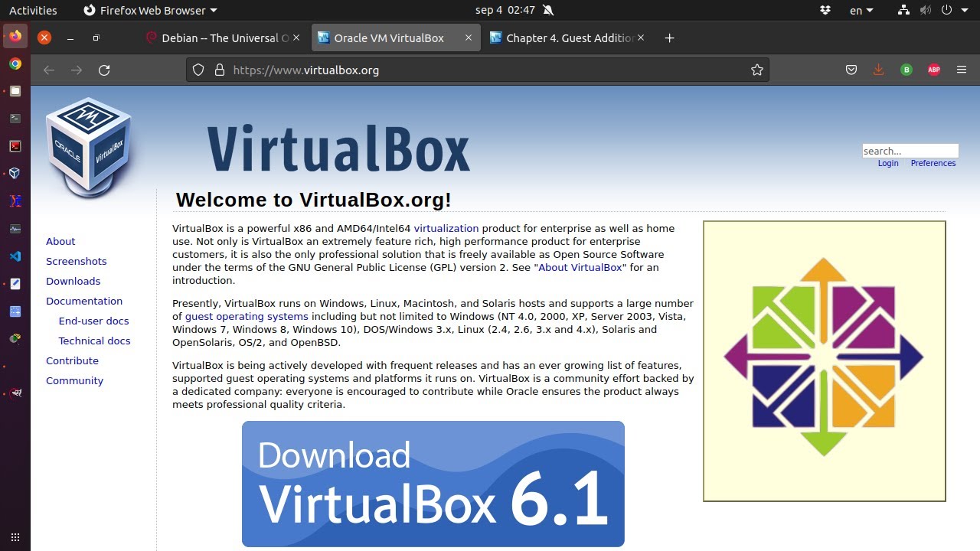Click the tracking protection shield icon
The width and height of the screenshot is (980, 551).
198,70
